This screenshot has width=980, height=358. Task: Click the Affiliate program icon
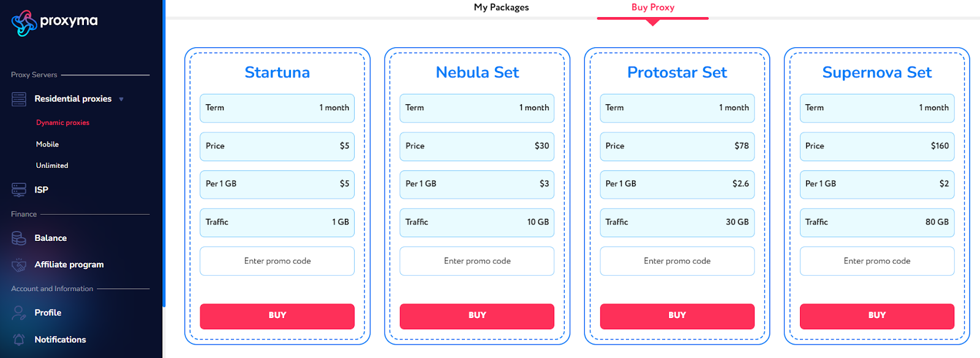pos(19,264)
